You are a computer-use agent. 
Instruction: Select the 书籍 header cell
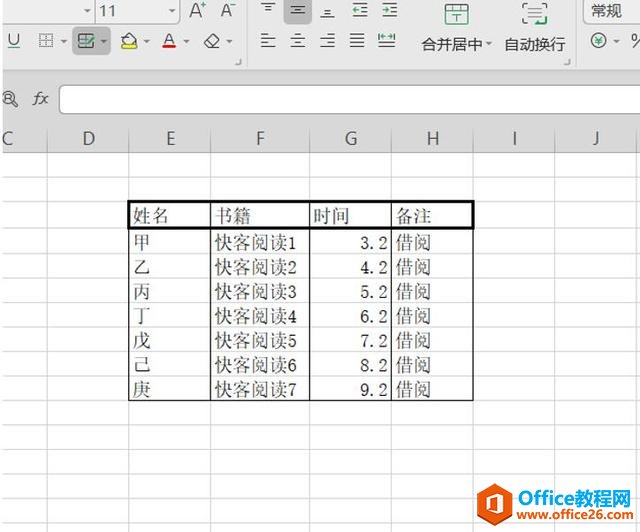(260, 215)
